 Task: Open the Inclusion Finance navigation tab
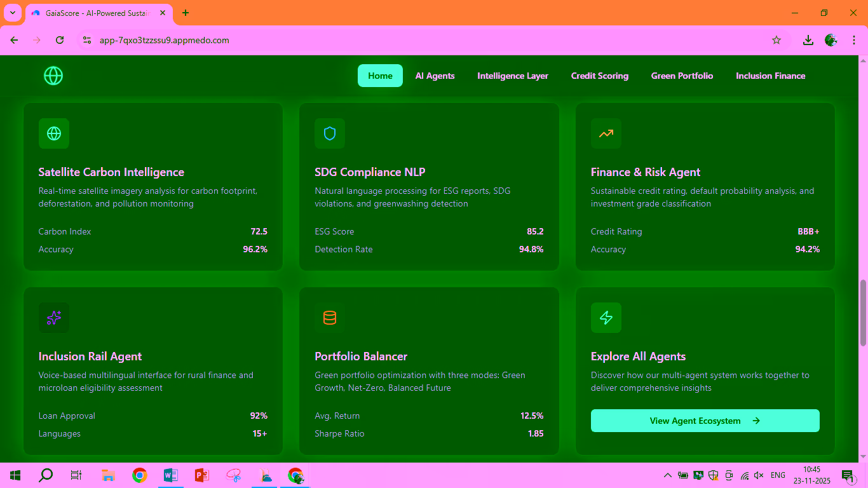pyautogui.click(x=771, y=76)
